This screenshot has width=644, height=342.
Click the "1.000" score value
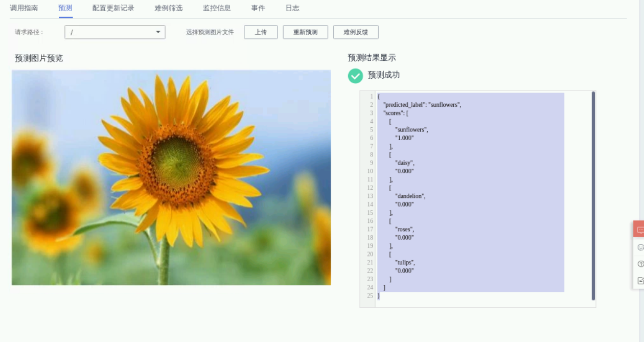(x=404, y=138)
